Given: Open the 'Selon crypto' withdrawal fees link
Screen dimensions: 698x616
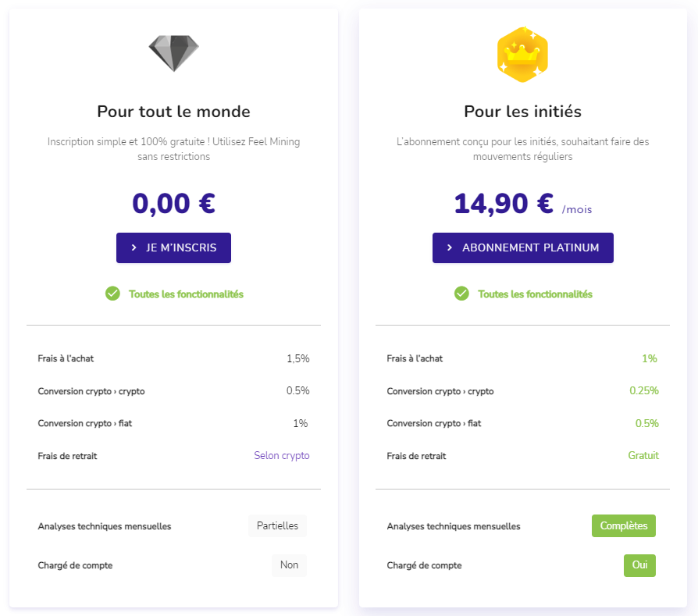Looking at the screenshot, I should click(x=281, y=456).
